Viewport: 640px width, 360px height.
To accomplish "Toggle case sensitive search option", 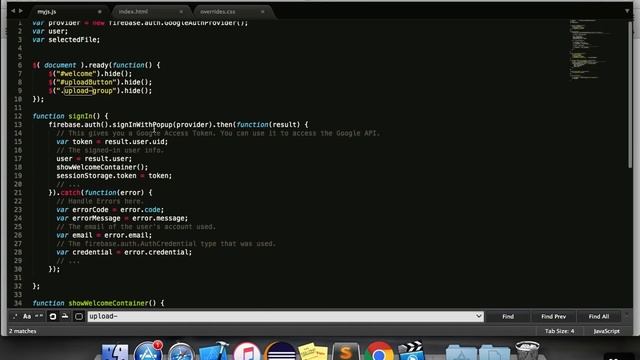I will point(27,316).
